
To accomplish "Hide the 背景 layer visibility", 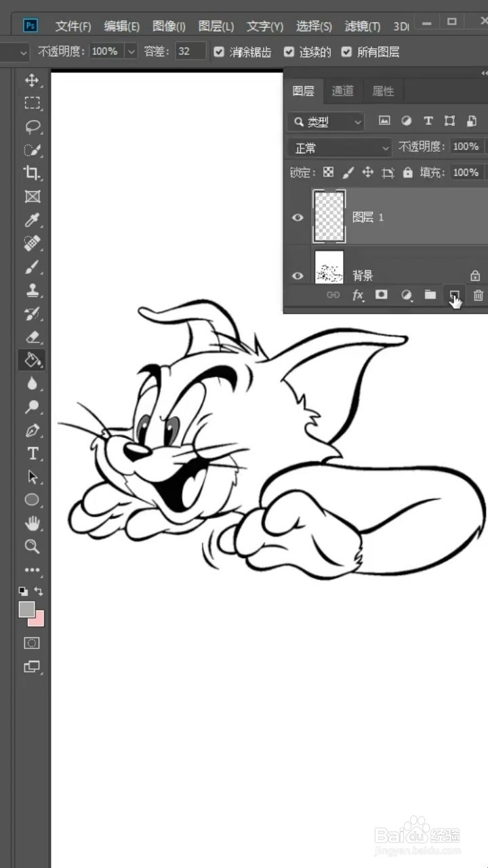I will (297, 275).
